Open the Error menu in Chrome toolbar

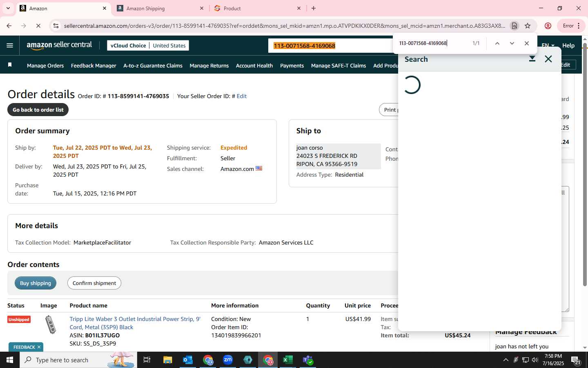coord(571,26)
